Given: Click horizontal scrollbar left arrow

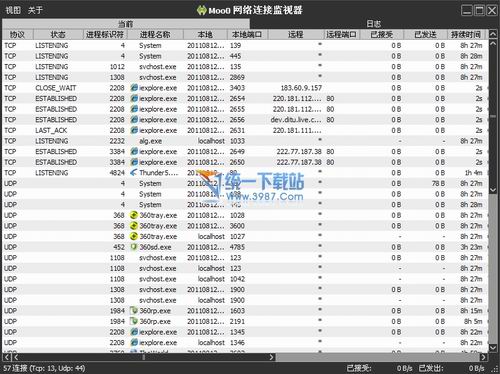Looking at the screenshot, I should click(6, 357).
